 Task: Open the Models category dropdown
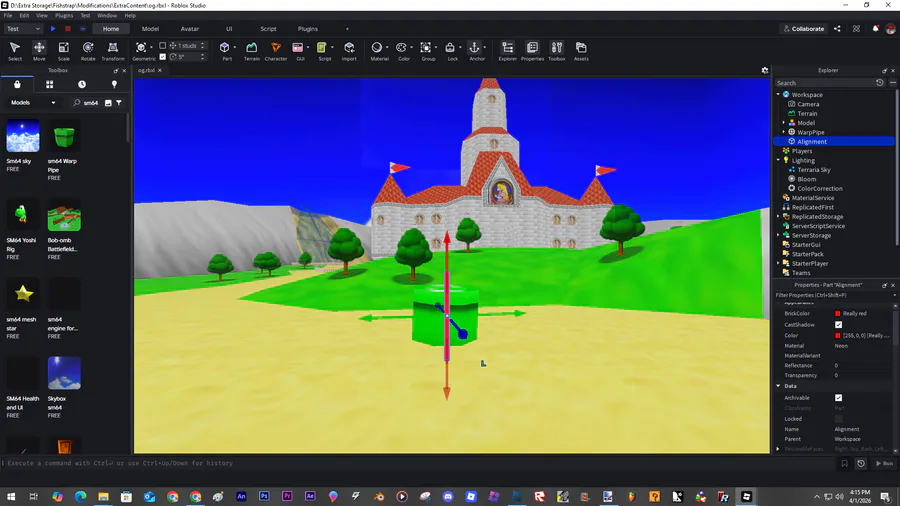33,103
